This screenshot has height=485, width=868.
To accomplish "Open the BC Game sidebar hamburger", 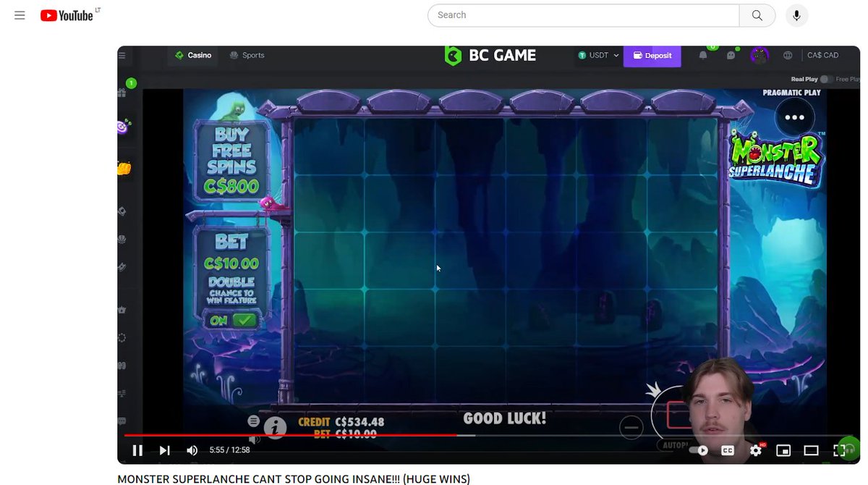I will tap(122, 56).
